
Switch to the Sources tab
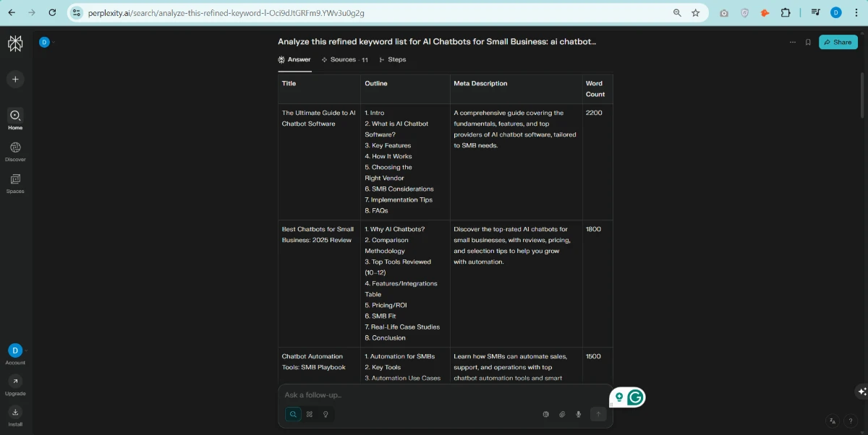(x=345, y=59)
